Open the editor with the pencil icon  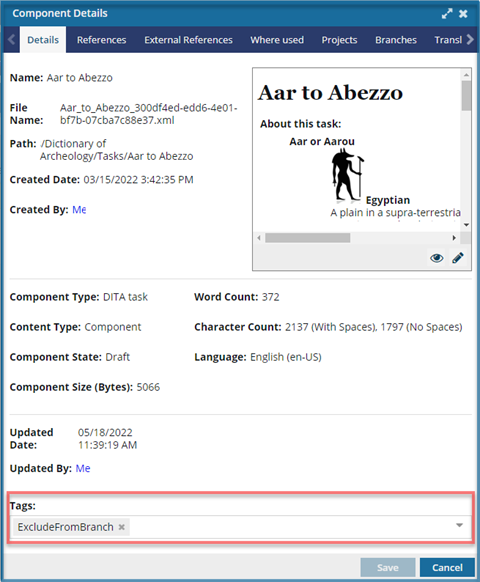pos(458,258)
